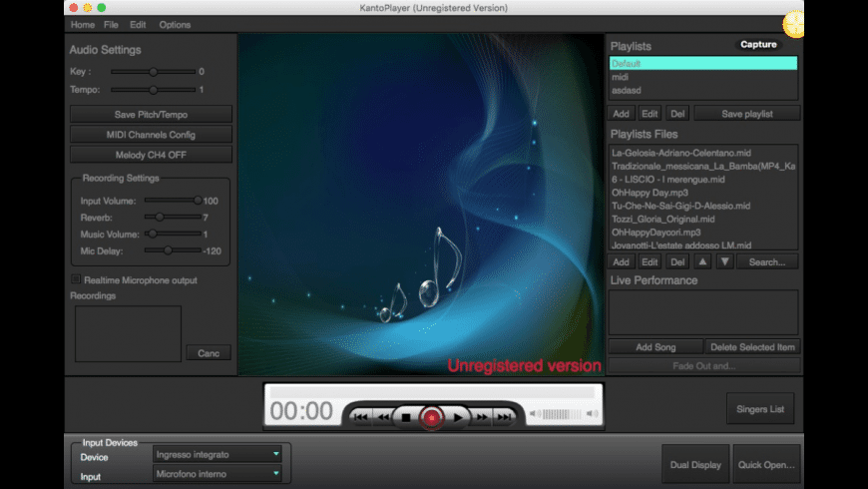
Task: Start playback with the play button
Action: pos(457,416)
